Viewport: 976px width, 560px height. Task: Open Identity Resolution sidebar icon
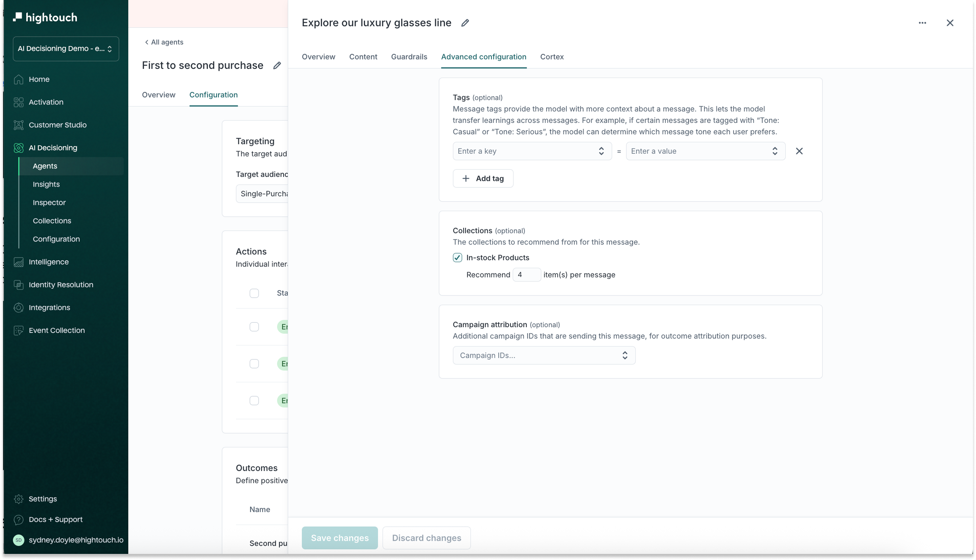click(x=19, y=285)
